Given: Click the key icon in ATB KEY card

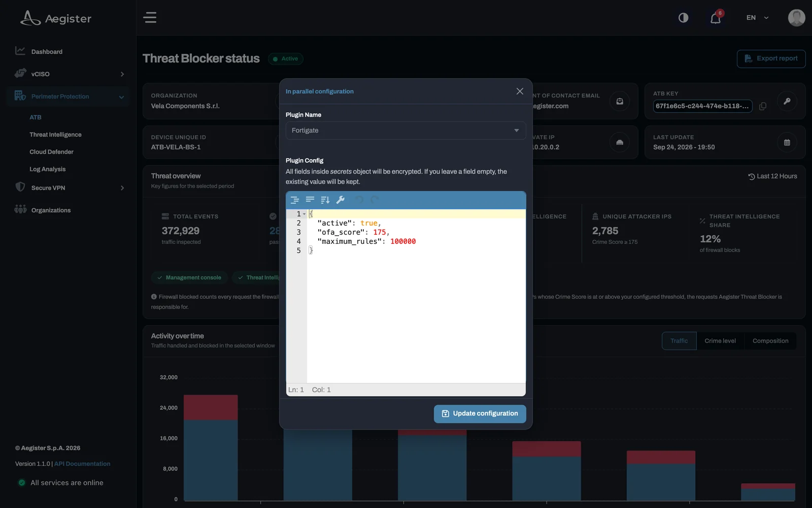Looking at the screenshot, I should click(x=787, y=101).
